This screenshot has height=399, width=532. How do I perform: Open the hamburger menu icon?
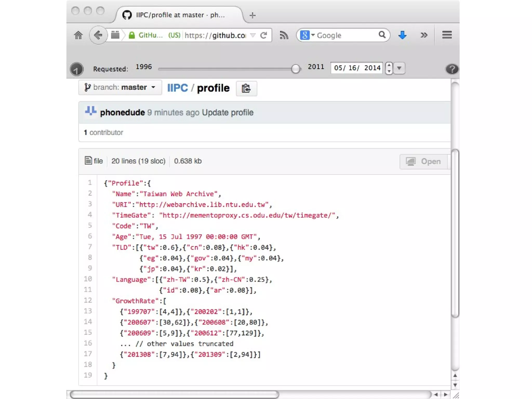coord(447,35)
